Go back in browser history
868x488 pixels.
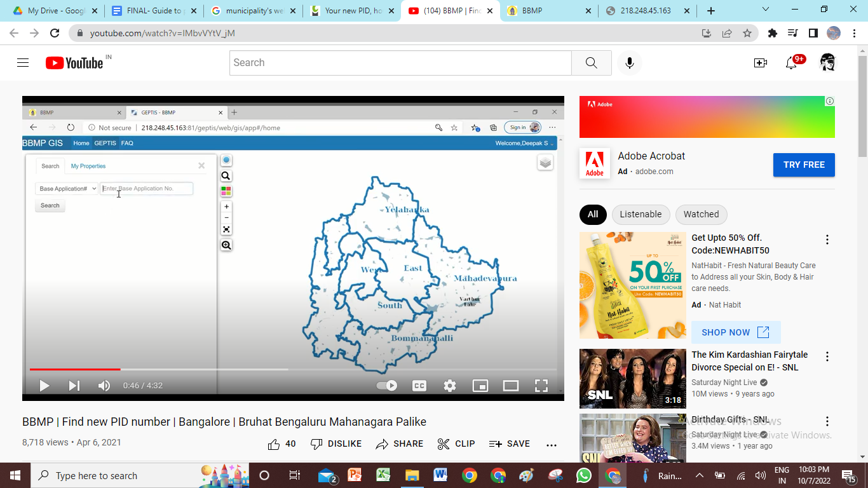(x=14, y=33)
